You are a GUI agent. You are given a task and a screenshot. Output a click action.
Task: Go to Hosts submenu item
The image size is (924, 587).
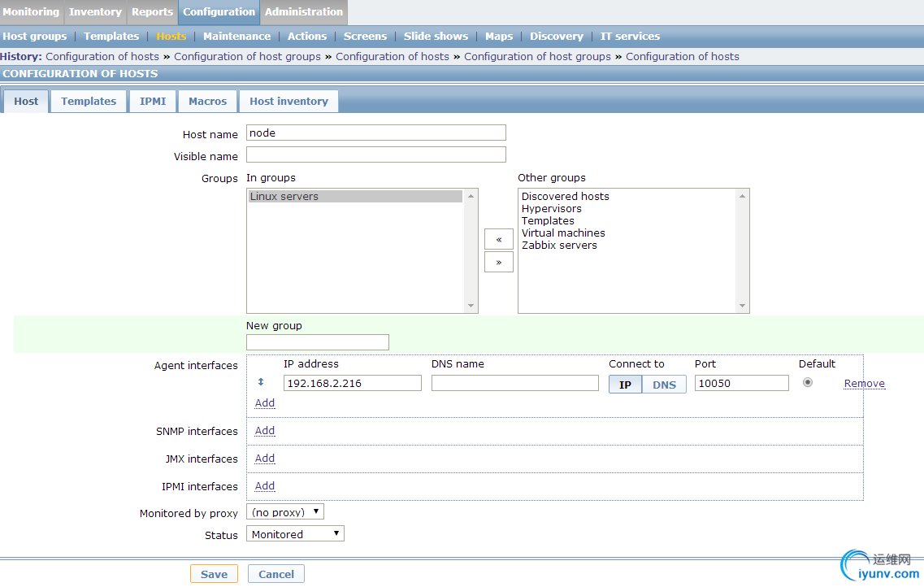click(x=171, y=36)
